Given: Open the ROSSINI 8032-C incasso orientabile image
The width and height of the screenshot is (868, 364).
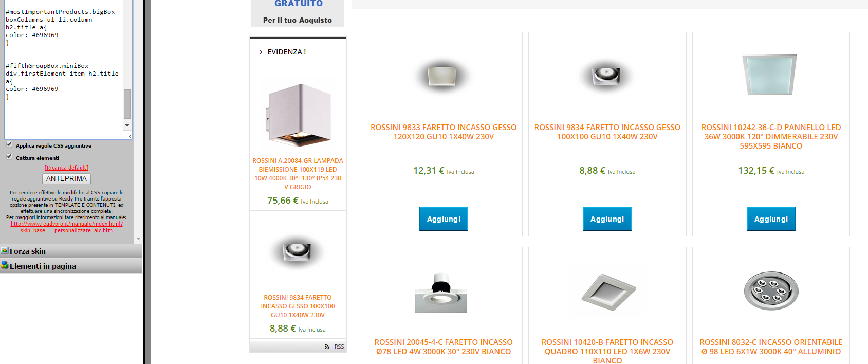Looking at the screenshot, I should coord(771,290).
